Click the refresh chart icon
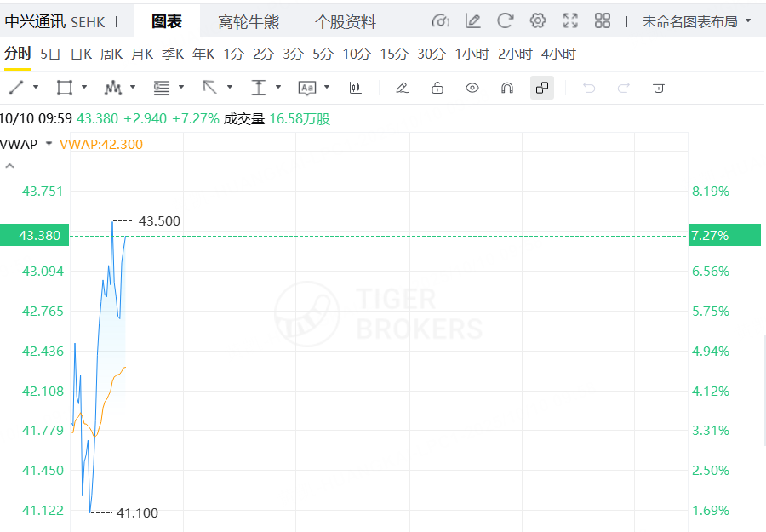The image size is (766, 532). 506,21
